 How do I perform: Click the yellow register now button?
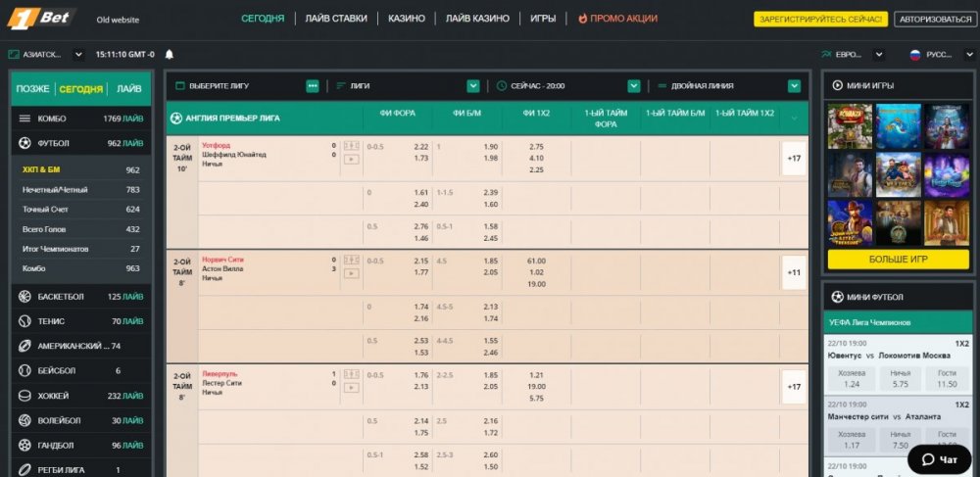click(820, 19)
